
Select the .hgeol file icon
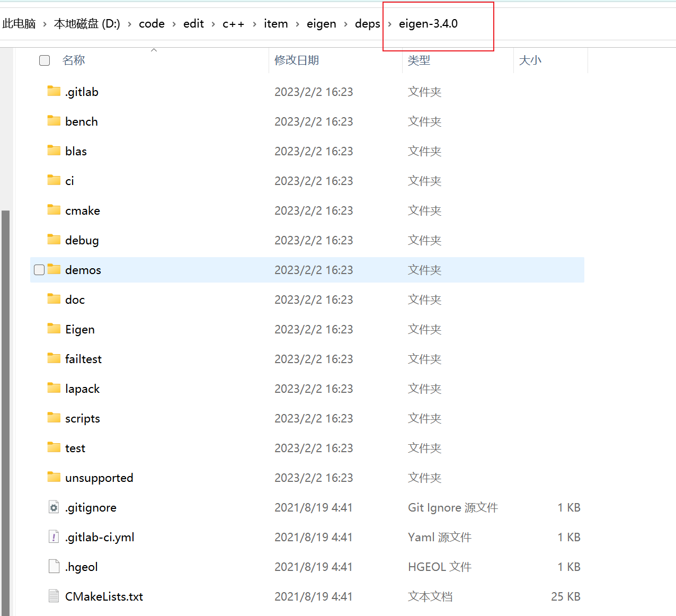click(54, 566)
